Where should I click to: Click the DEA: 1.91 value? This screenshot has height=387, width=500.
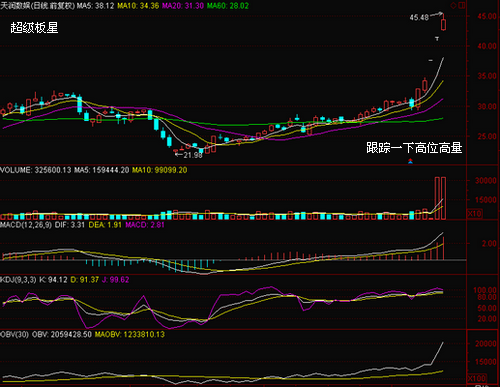[x=105, y=225]
